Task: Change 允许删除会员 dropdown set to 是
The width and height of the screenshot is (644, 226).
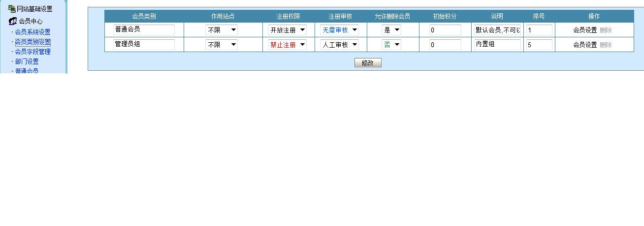Action: click(x=391, y=30)
